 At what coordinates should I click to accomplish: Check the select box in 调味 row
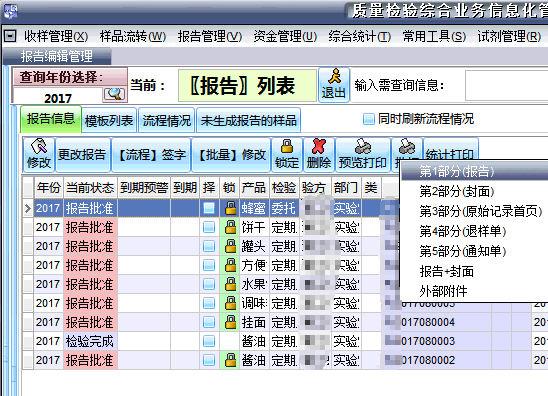(x=209, y=303)
